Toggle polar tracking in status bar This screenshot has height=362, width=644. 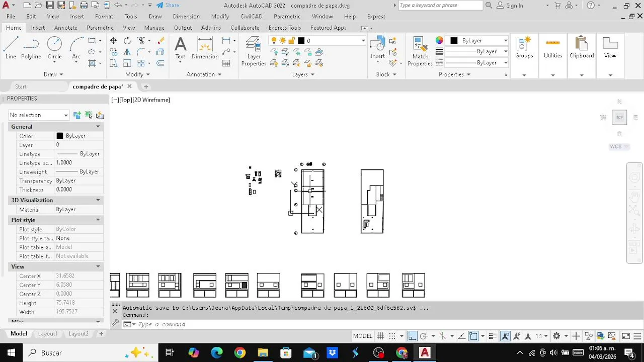click(x=424, y=336)
